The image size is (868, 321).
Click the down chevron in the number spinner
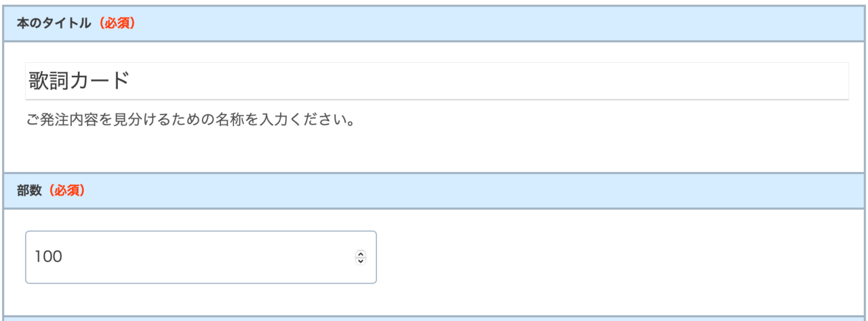point(361,261)
